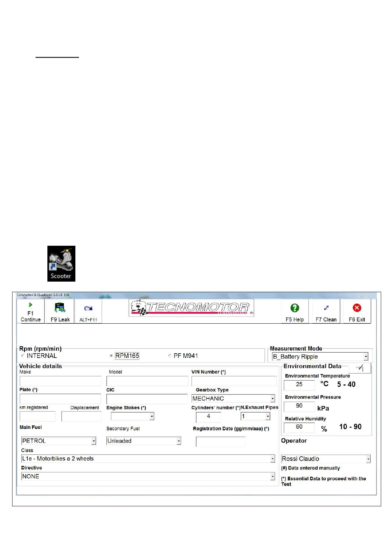Screen dimensions: 392x554
Task: Click the 'Essential Data to proceed' note
Action: point(324,481)
